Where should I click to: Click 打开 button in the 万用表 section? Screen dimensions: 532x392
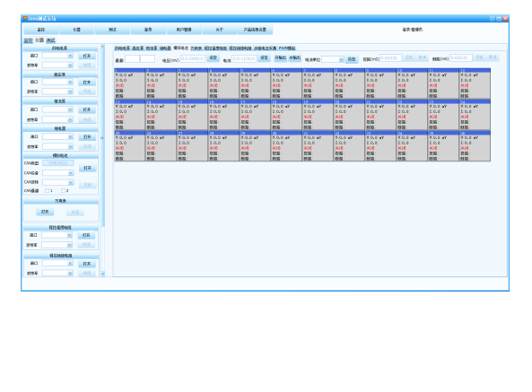pos(45,212)
